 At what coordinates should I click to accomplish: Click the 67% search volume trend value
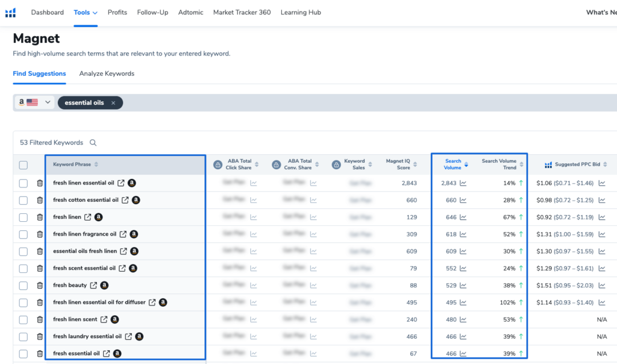pyautogui.click(x=509, y=217)
